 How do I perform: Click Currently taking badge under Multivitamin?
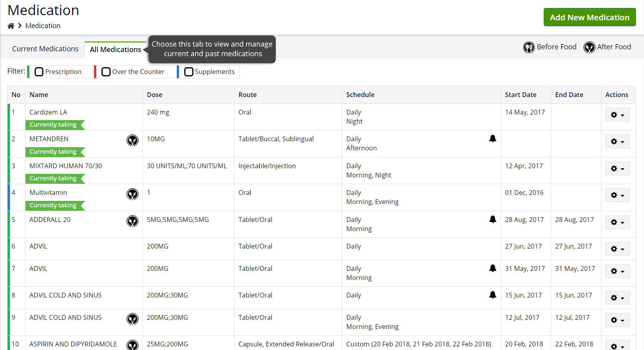pyautogui.click(x=55, y=206)
